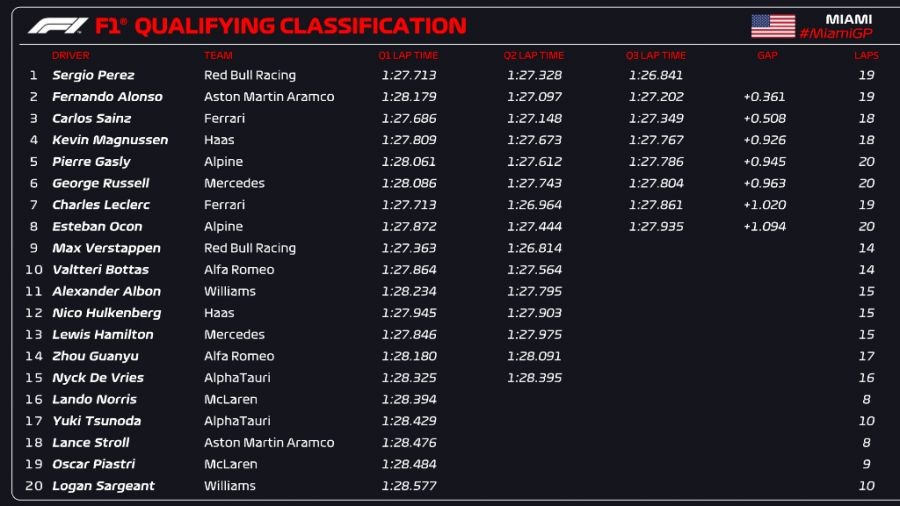Select driver Sergio Perez in first place

coord(93,75)
